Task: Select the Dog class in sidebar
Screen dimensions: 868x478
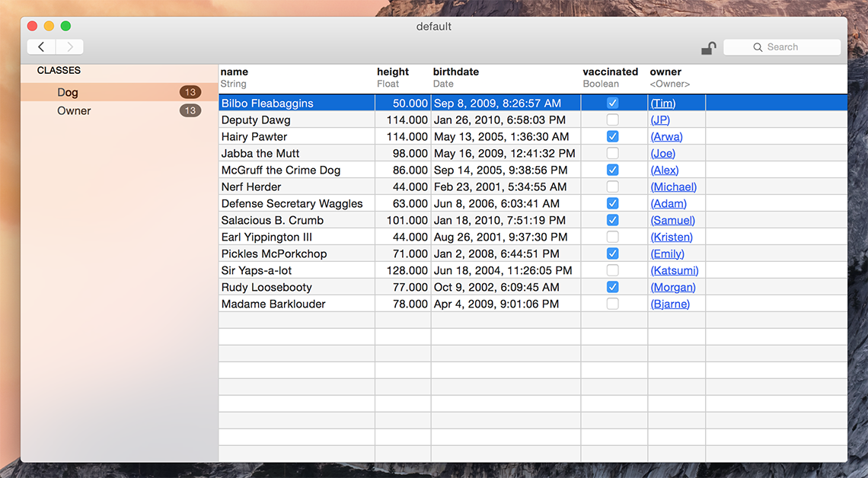Action: click(68, 92)
